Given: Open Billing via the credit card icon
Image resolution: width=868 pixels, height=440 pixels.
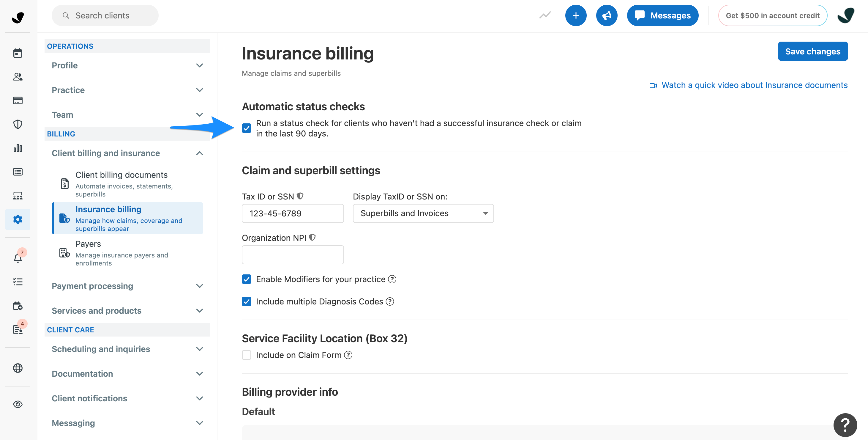Looking at the screenshot, I should pyautogui.click(x=18, y=100).
